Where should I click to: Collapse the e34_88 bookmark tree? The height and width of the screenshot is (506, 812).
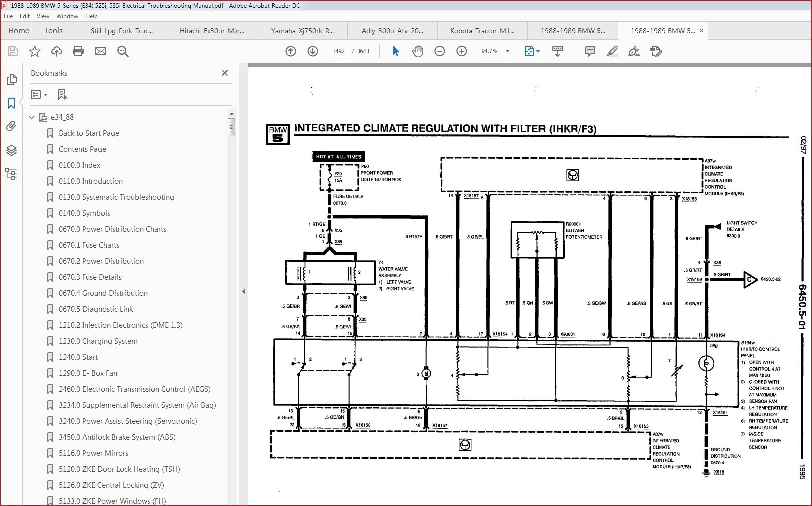tap(32, 117)
